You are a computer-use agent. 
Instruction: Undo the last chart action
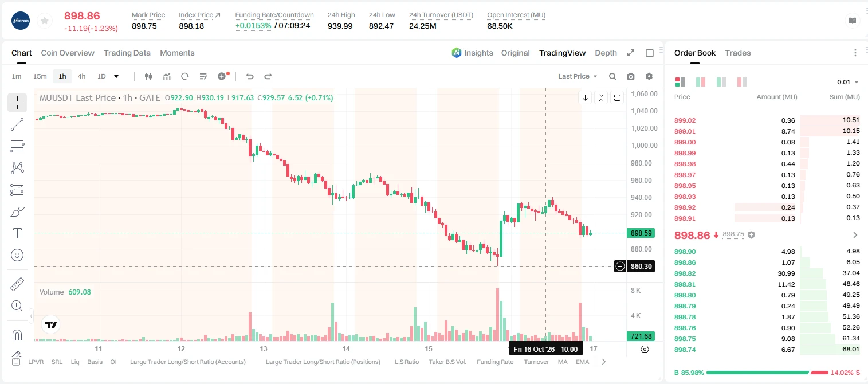(x=249, y=76)
